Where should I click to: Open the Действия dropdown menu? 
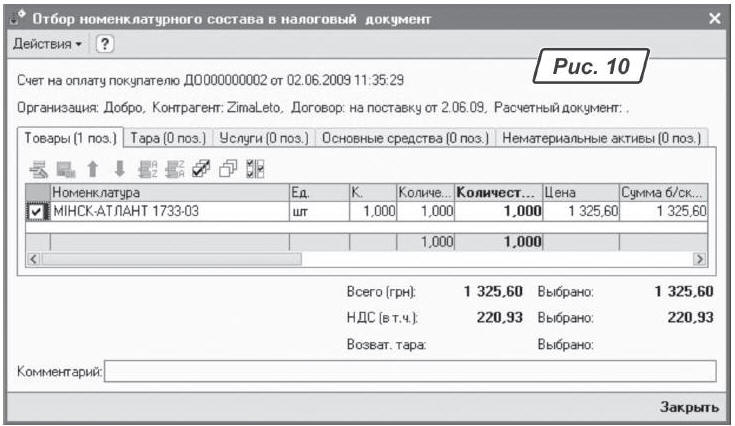point(46,46)
